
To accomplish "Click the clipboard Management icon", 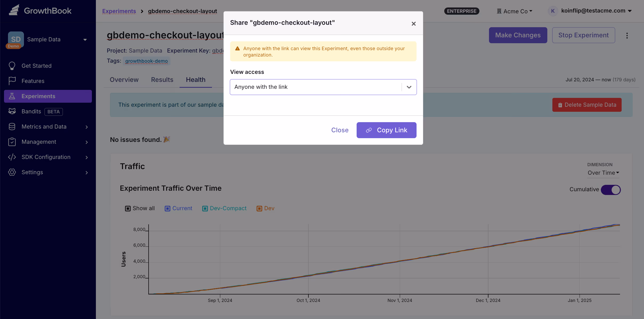I will [12, 142].
